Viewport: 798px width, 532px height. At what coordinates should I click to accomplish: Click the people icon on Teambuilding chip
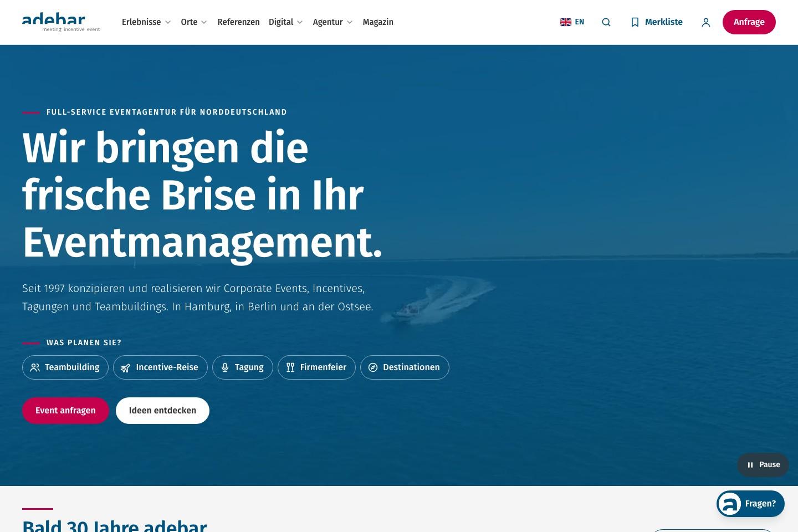tap(35, 367)
